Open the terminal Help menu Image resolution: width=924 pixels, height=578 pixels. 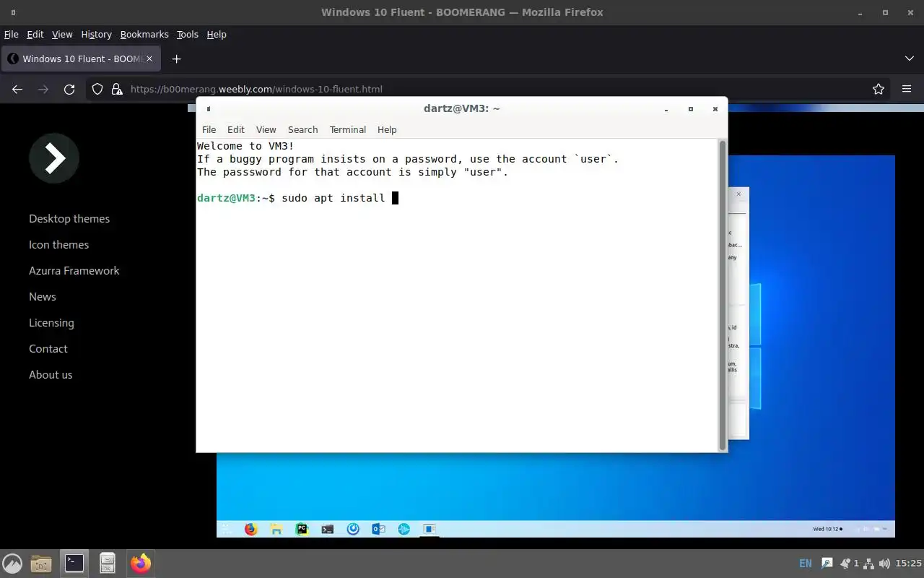pos(387,129)
